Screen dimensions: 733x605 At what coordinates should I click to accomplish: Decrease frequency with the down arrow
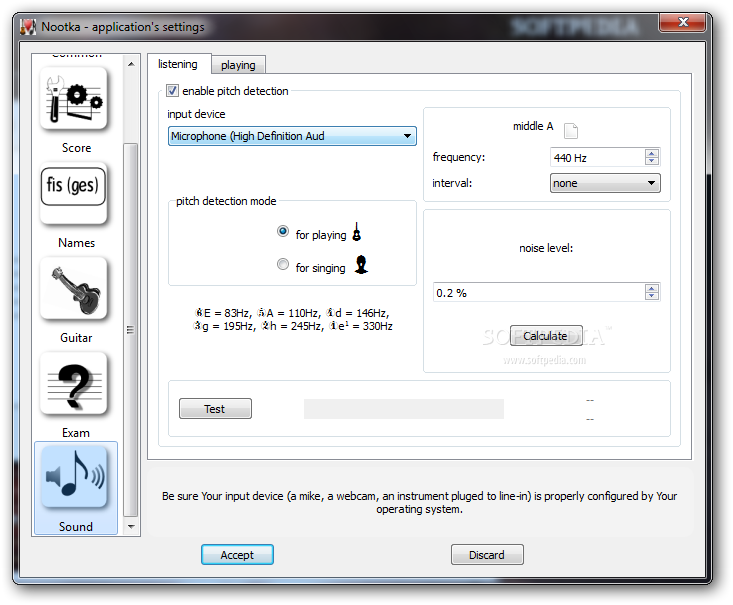pos(652,161)
